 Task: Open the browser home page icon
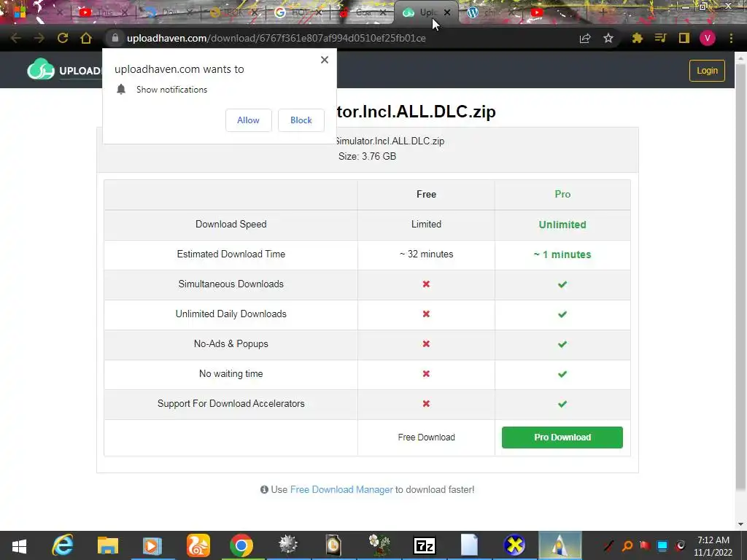click(86, 38)
